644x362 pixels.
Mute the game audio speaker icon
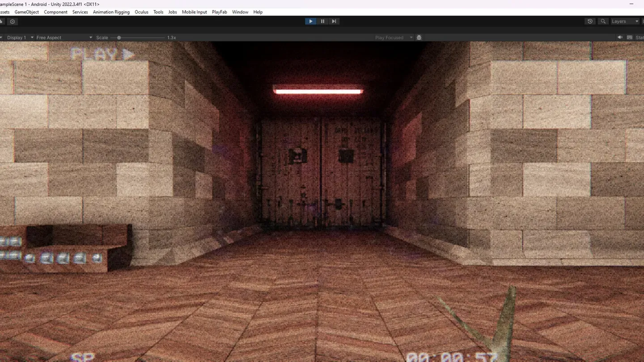[x=620, y=38]
